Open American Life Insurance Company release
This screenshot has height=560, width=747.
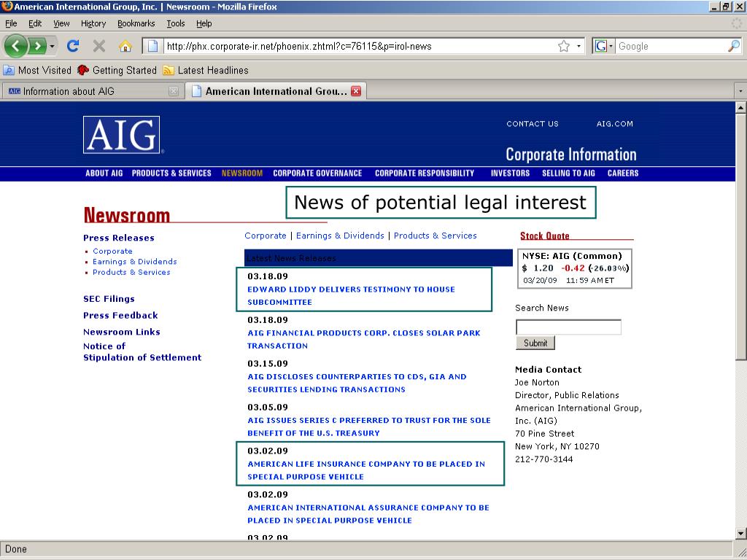366,470
